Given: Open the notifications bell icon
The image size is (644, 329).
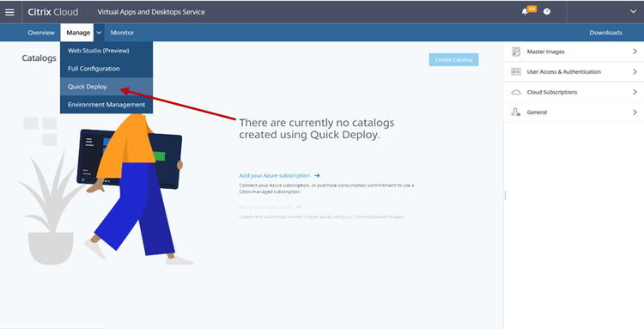Looking at the screenshot, I should (x=525, y=12).
